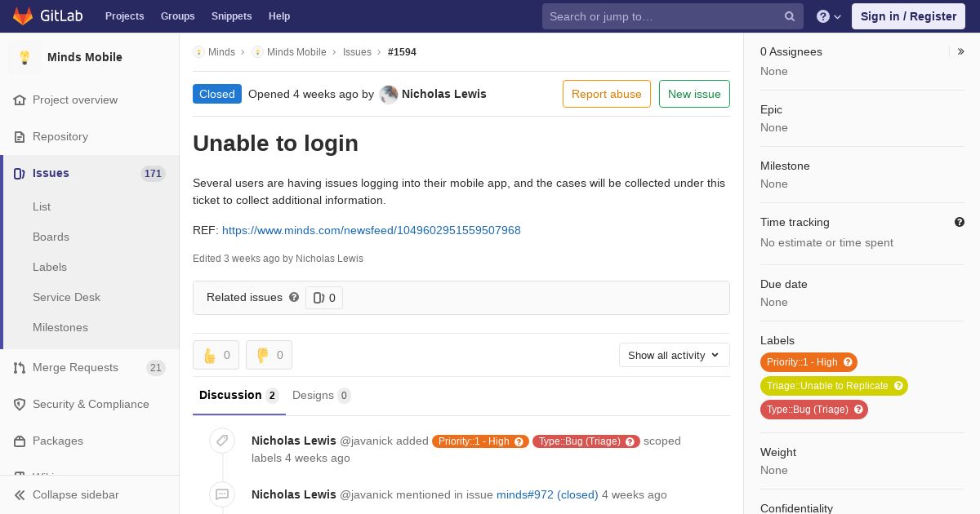
Task: Click the Collapse sidebar label
Action: click(x=76, y=495)
